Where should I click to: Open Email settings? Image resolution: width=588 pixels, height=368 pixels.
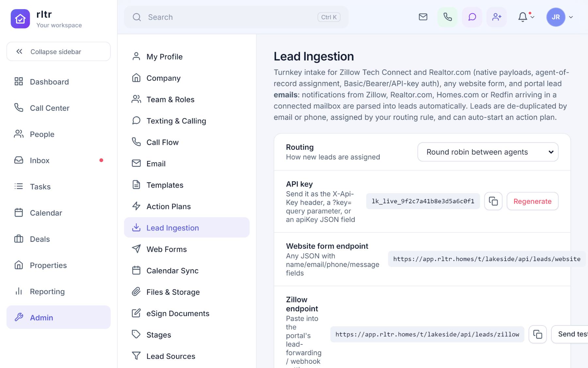[187, 164]
